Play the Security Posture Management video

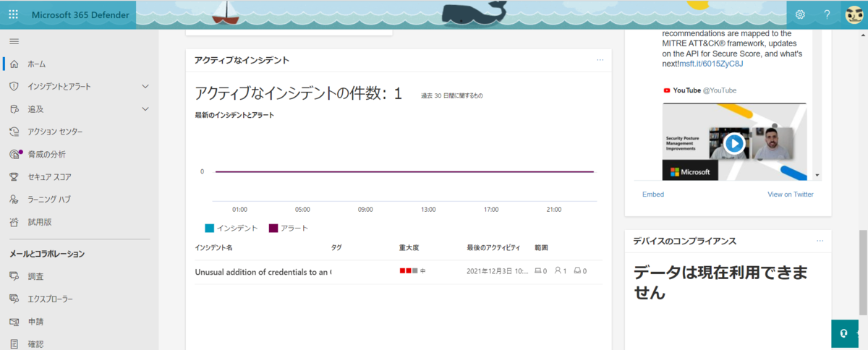click(x=734, y=143)
